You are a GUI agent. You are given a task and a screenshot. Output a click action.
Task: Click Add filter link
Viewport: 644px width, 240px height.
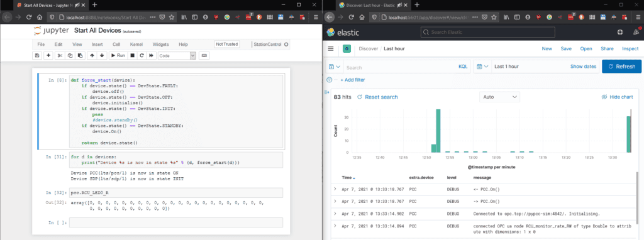[x=352, y=80]
